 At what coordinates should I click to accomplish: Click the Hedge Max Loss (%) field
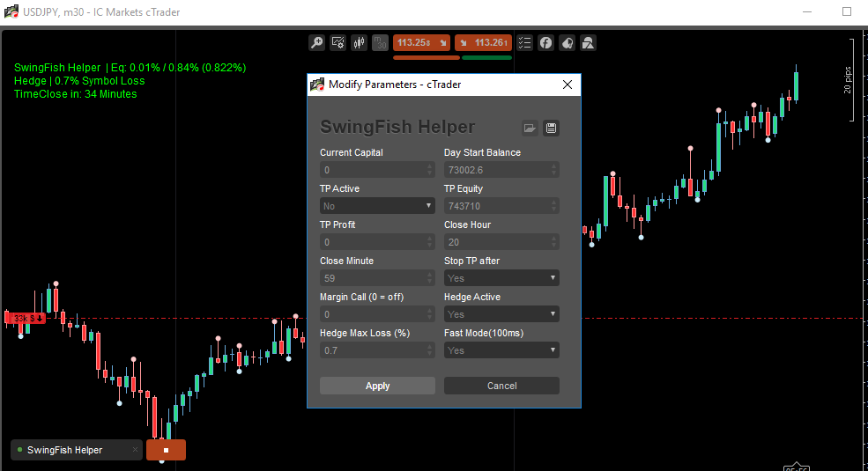pos(377,350)
